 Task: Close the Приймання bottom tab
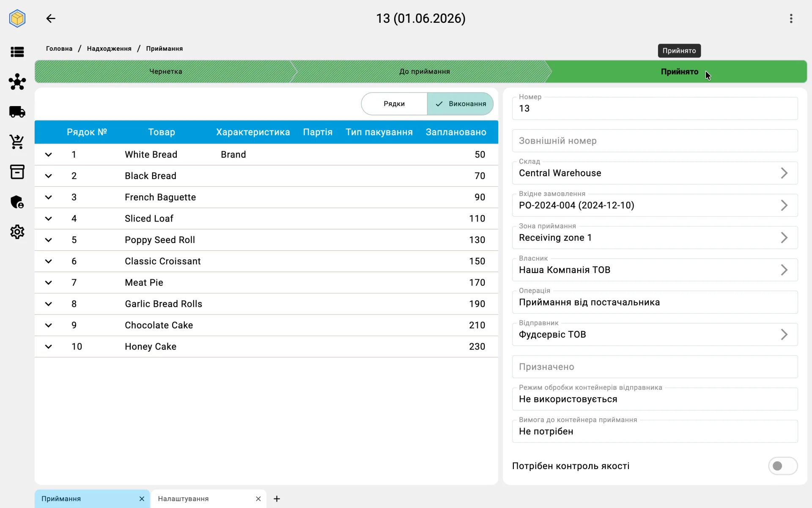[x=142, y=499]
